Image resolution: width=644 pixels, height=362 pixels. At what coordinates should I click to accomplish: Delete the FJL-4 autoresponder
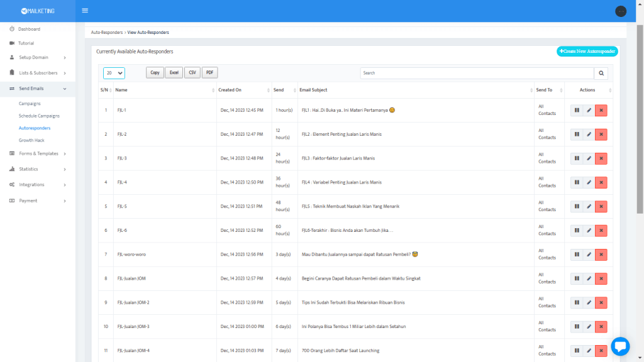pyautogui.click(x=601, y=182)
